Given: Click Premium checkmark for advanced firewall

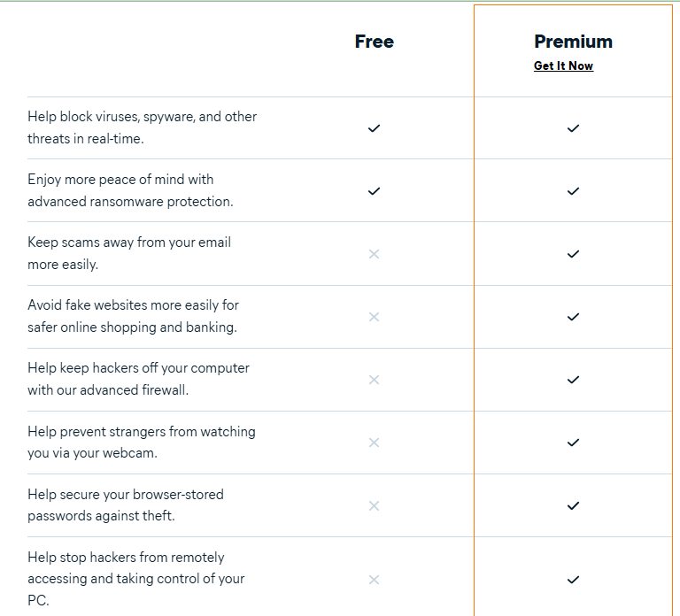Looking at the screenshot, I should (573, 380).
